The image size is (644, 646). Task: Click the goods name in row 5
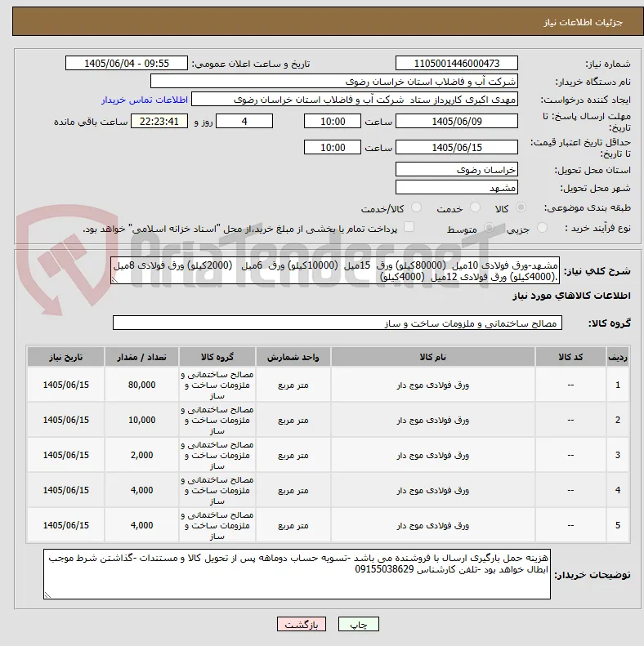(x=433, y=525)
